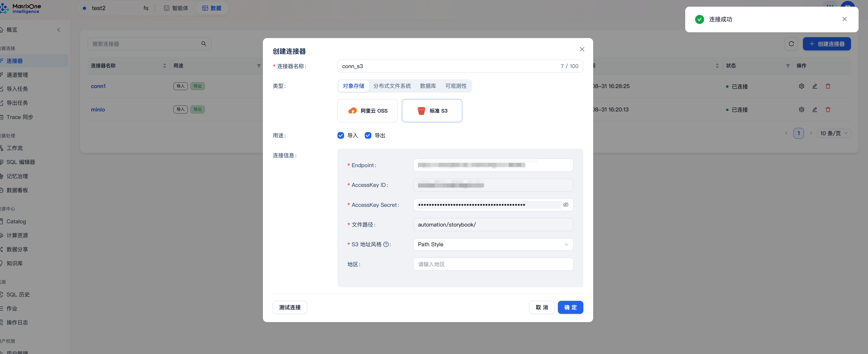Open Trace 同步 in the sidebar

pos(19,117)
